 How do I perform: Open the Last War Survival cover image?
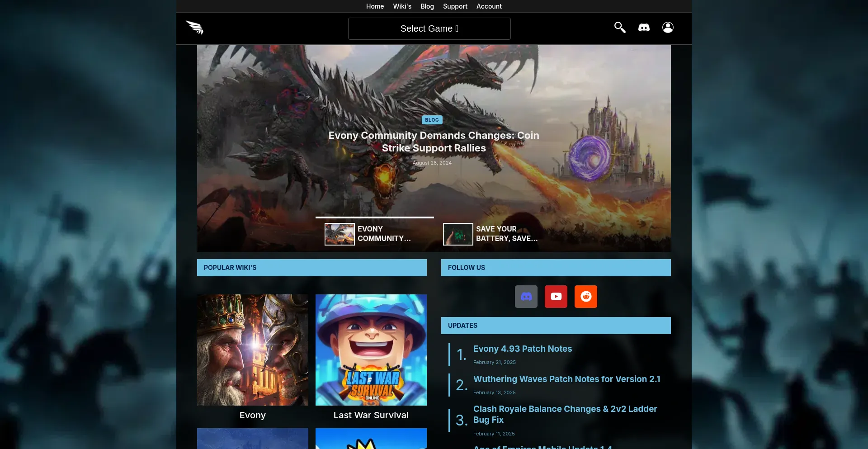(x=371, y=350)
